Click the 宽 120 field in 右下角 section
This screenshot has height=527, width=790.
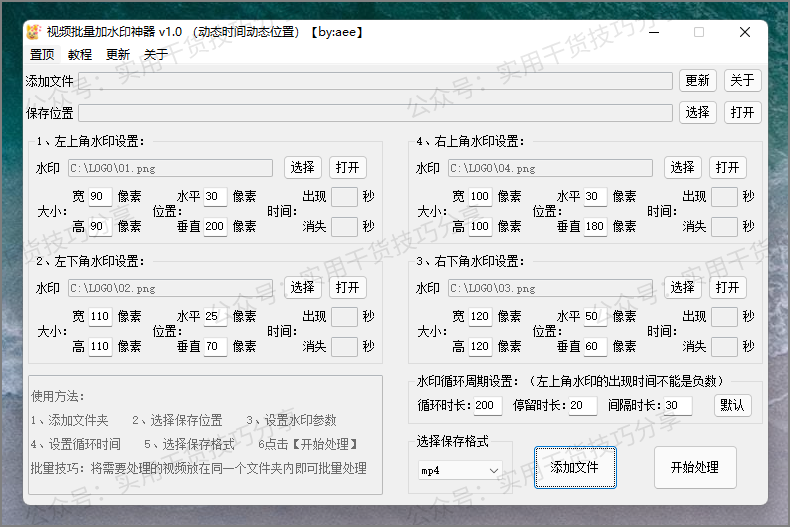480,316
